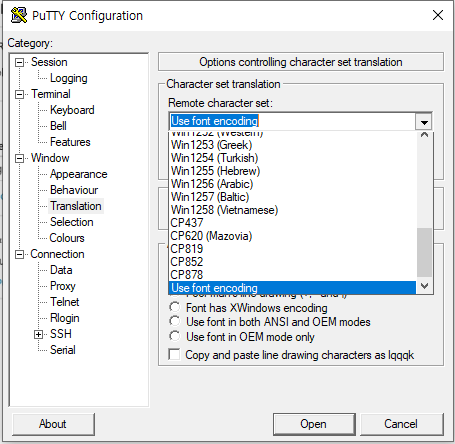455x444 pixels.
Task: Choose CP819 from the character set list
Action: click(x=293, y=249)
